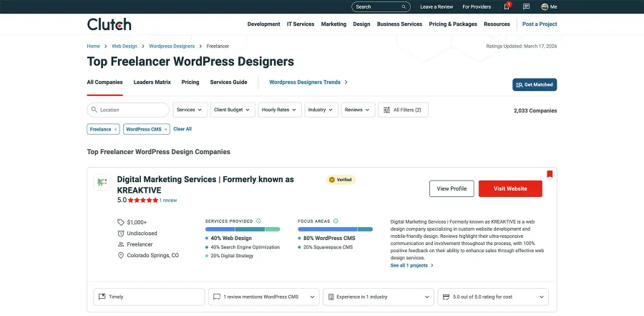Open the Reviews filter dropdown
The image size is (644, 316).
(x=358, y=110)
